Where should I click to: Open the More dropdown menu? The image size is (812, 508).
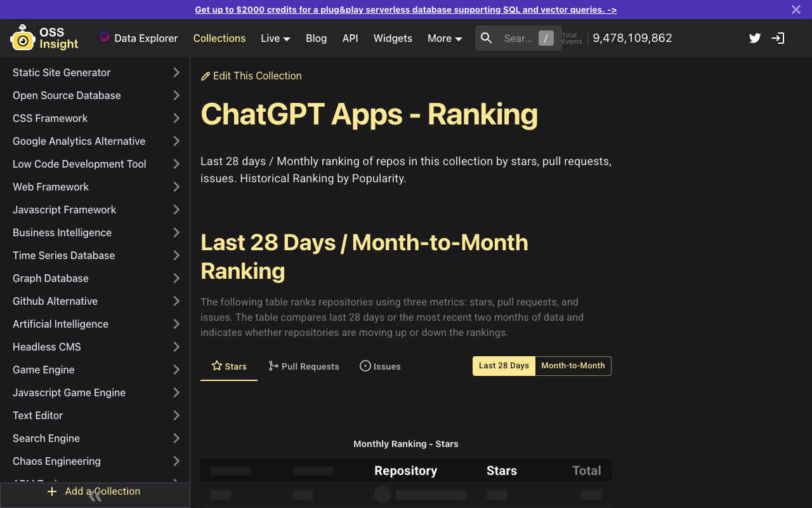pos(445,38)
